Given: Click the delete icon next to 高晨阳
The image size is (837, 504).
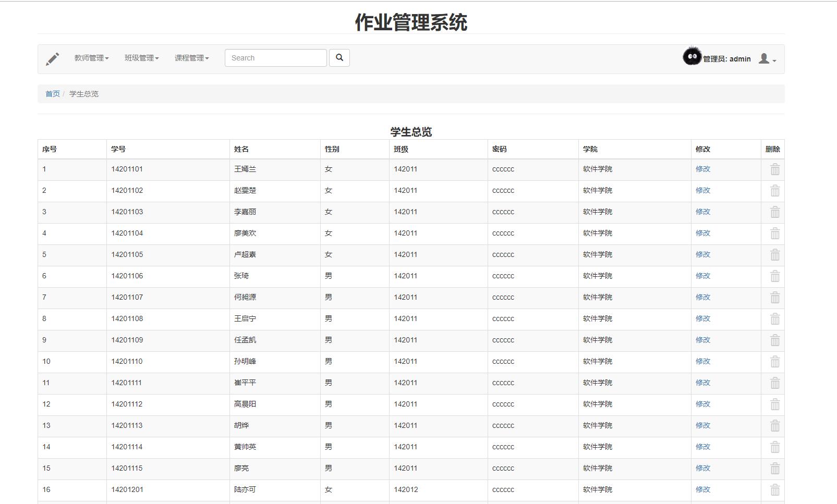Looking at the screenshot, I should [774, 404].
